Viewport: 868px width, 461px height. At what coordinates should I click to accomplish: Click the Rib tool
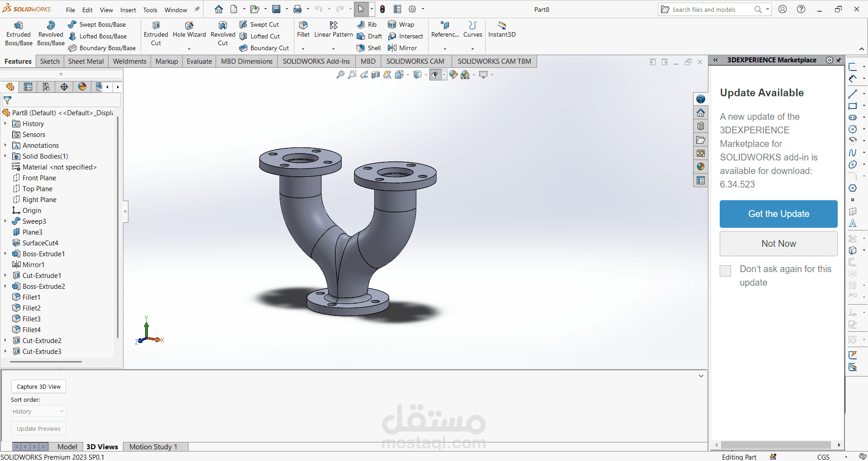tap(367, 24)
